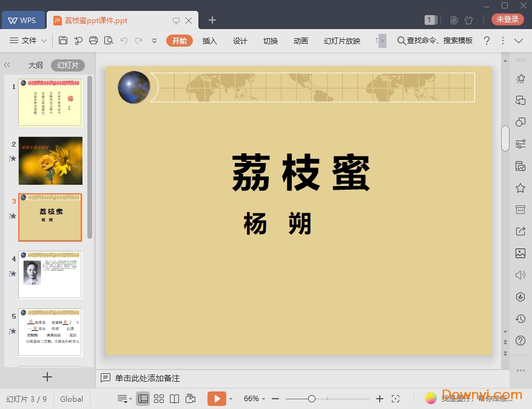Viewport: 532px width, 409px height.
Task: Enable reading view from the status bar
Action: 174,399
